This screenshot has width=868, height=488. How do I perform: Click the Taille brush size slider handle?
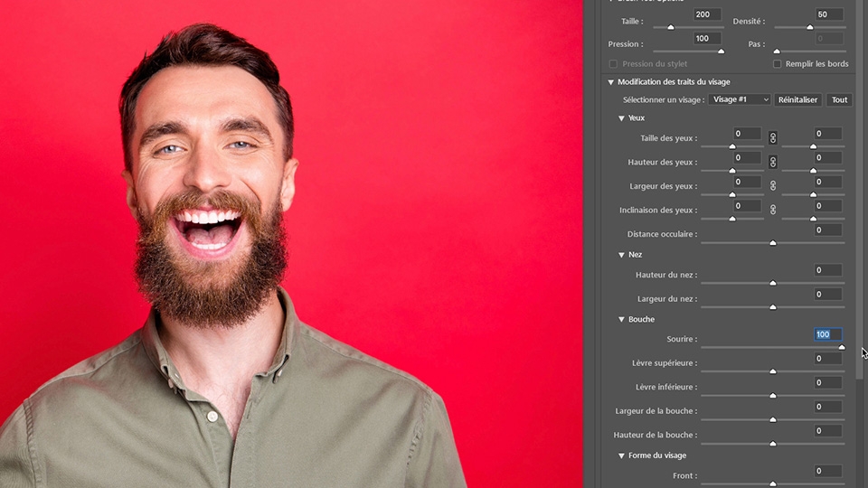pyautogui.click(x=670, y=27)
